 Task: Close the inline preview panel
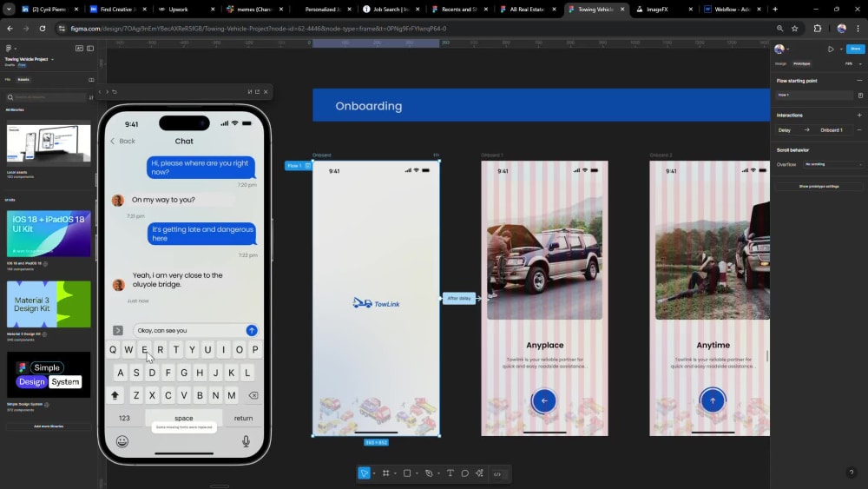266,92
